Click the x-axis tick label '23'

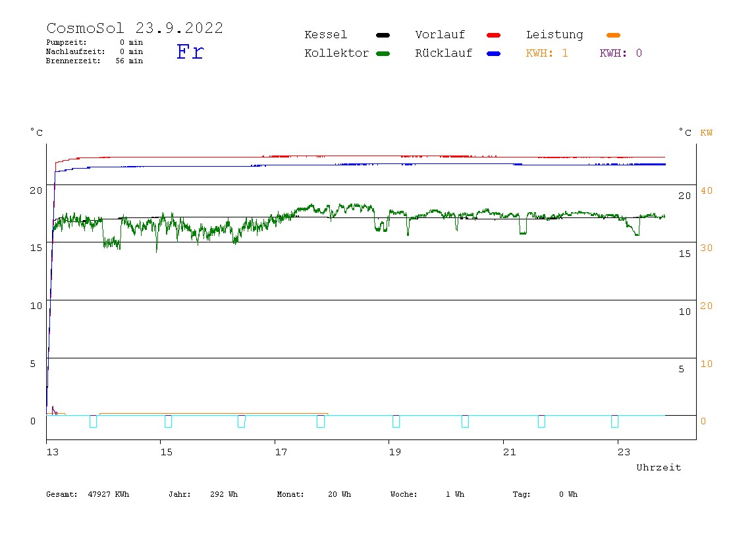pyautogui.click(x=624, y=452)
